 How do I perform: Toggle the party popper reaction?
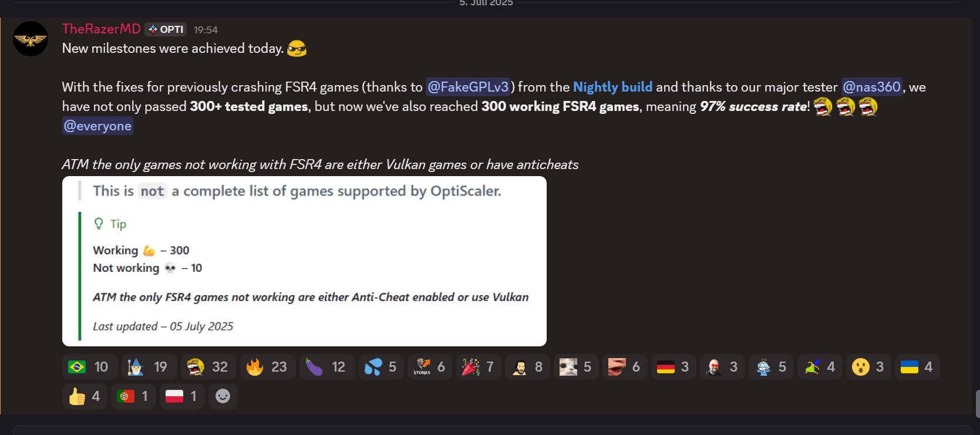479,367
